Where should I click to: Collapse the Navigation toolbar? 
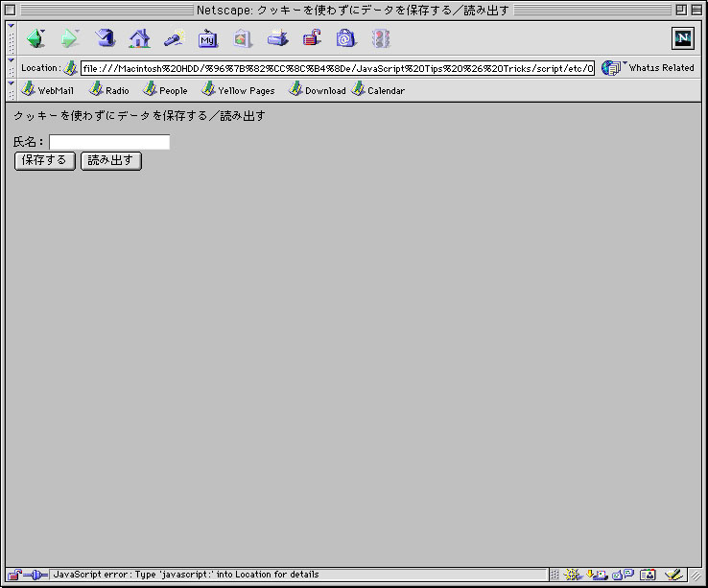click(x=12, y=38)
